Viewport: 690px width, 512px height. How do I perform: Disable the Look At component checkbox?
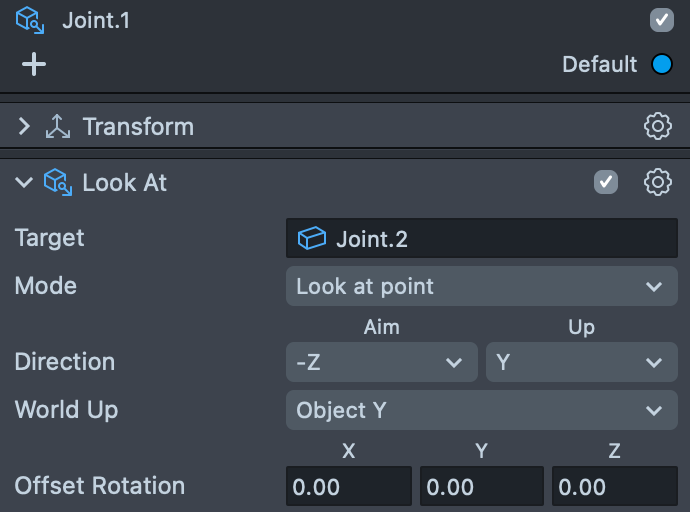606,182
